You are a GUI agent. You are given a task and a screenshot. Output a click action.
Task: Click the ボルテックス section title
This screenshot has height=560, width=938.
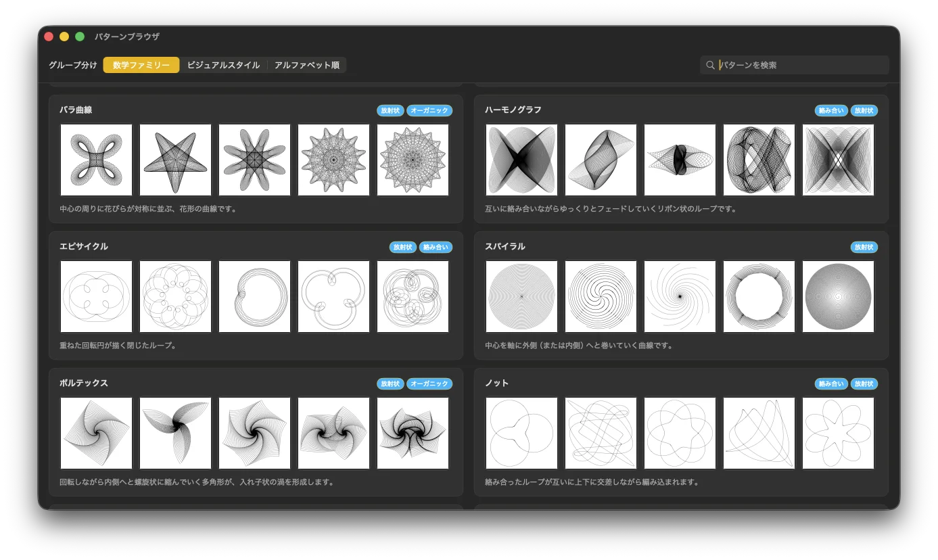[x=84, y=383]
